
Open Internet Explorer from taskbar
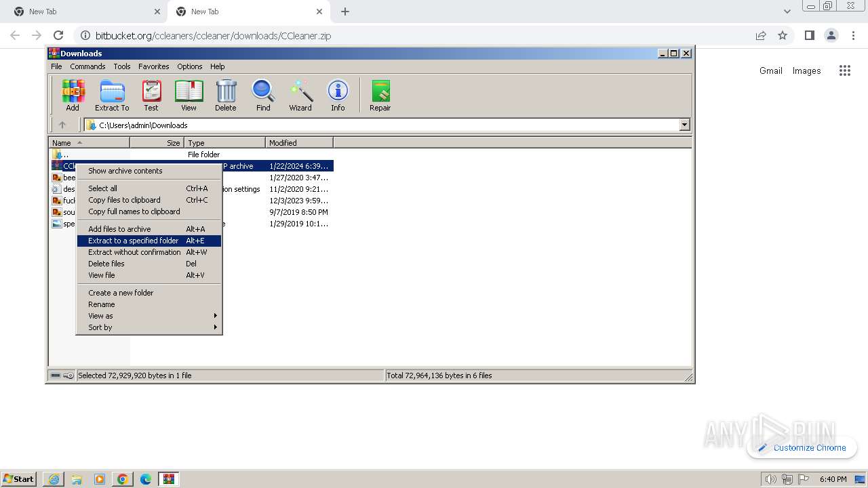click(x=54, y=479)
